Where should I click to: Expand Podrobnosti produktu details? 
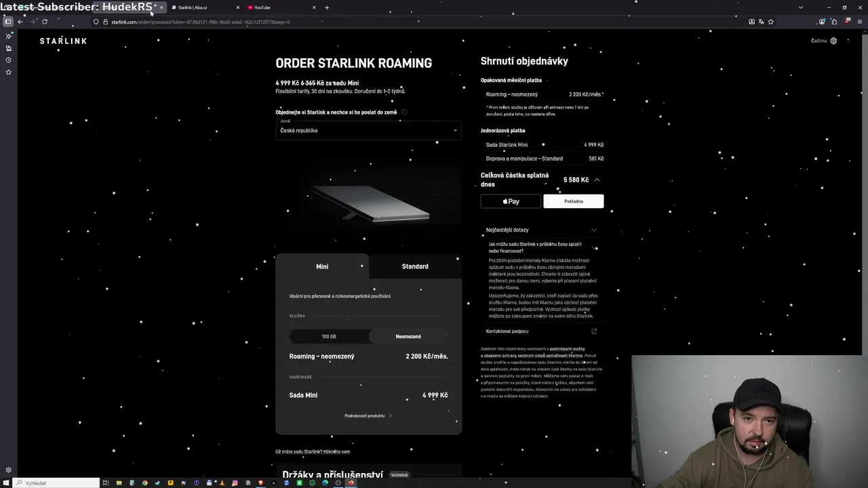[368, 415]
